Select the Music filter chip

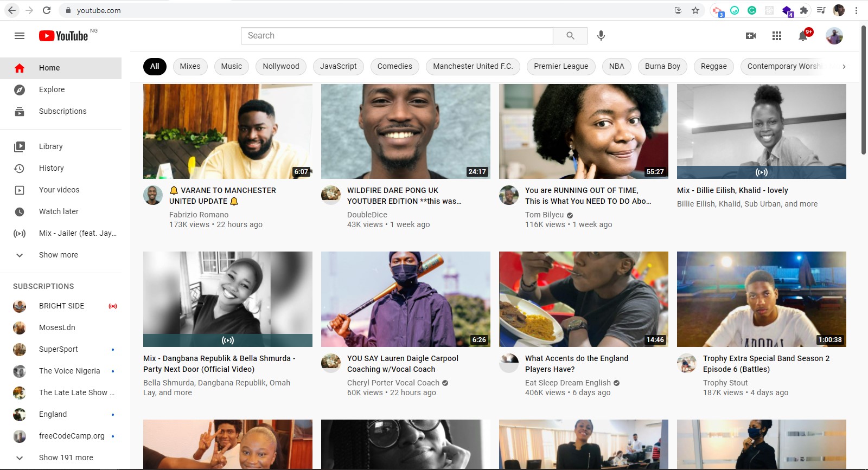[x=232, y=66]
